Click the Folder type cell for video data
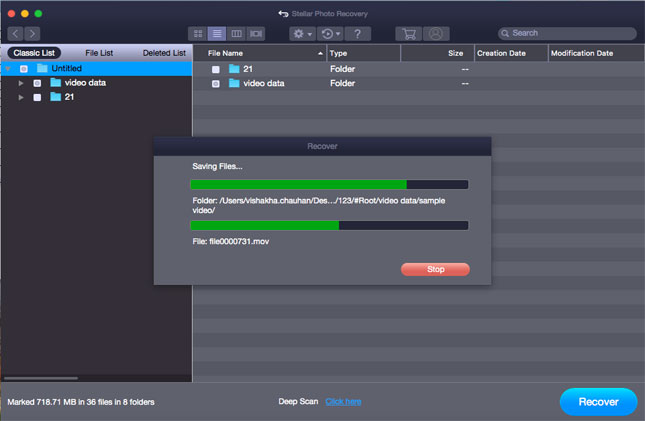This screenshot has width=645, height=421. pyautogui.click(x=342, y=83)
